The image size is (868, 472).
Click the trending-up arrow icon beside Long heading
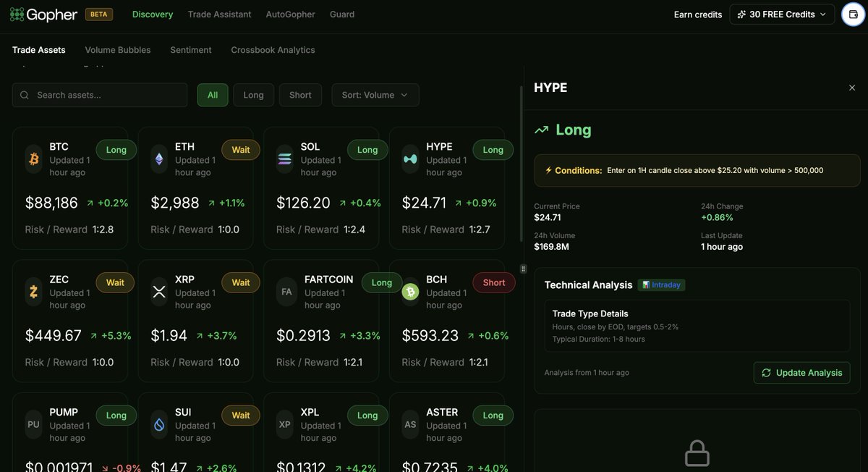tap(541, 130)
